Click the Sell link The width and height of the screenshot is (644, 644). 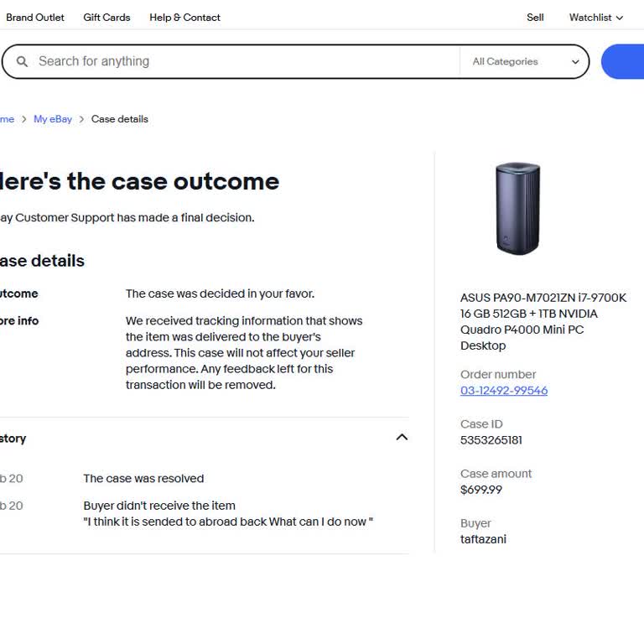point(535,18)
